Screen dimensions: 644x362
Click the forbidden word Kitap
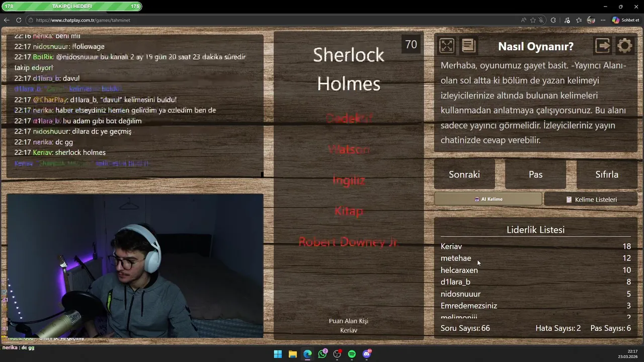pyautogui.click(x=349, y=211)
